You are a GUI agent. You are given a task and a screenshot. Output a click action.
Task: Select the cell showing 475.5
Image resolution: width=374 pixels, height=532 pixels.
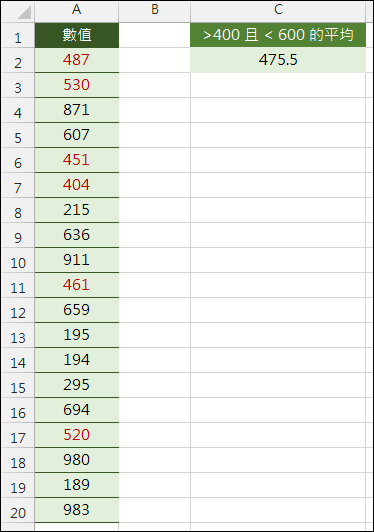click(x=278, y=60)
